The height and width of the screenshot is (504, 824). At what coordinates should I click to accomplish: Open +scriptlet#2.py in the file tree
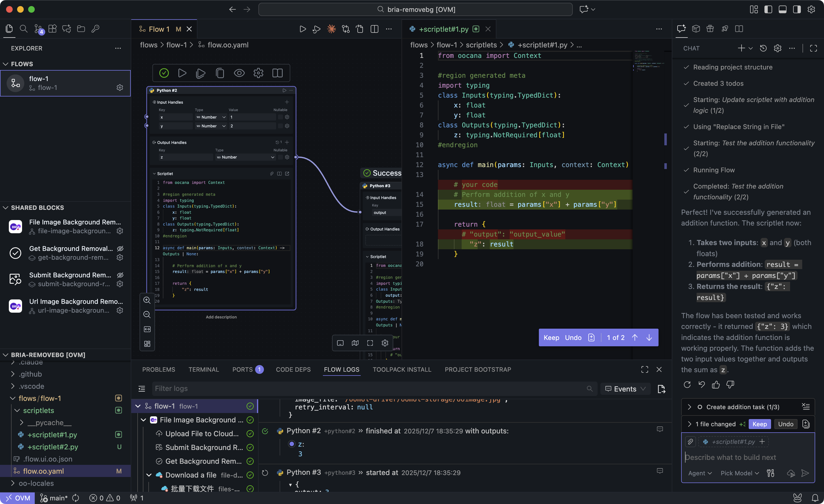(52, 447)
